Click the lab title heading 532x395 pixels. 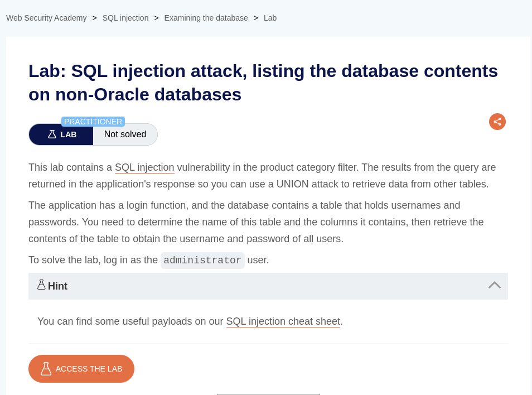point(263,83)
